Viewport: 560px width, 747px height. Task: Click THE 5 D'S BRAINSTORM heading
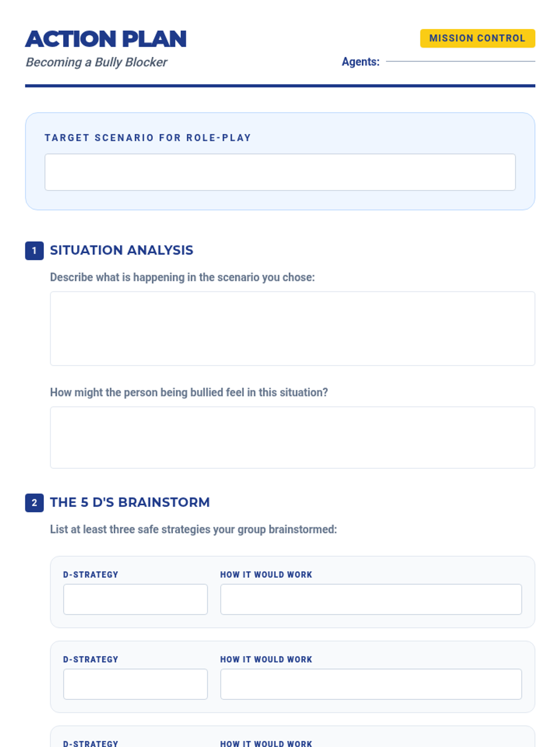[x=130, y=502]
